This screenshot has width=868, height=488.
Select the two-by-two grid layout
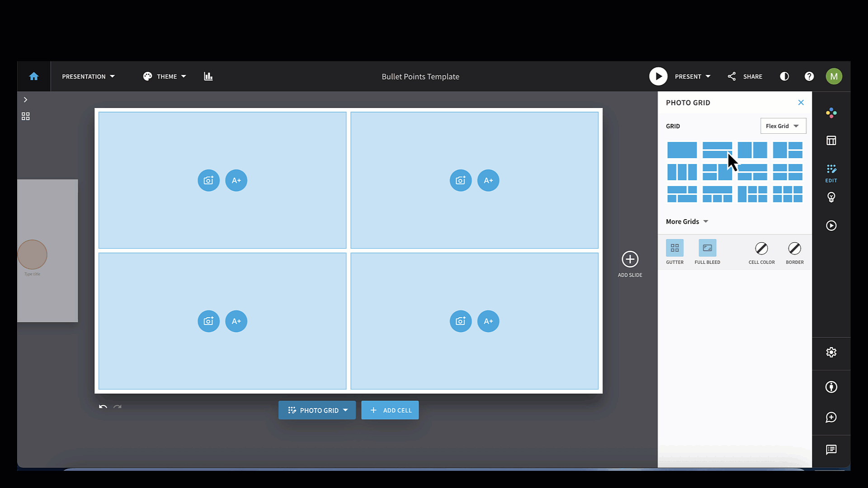[788, 172]
